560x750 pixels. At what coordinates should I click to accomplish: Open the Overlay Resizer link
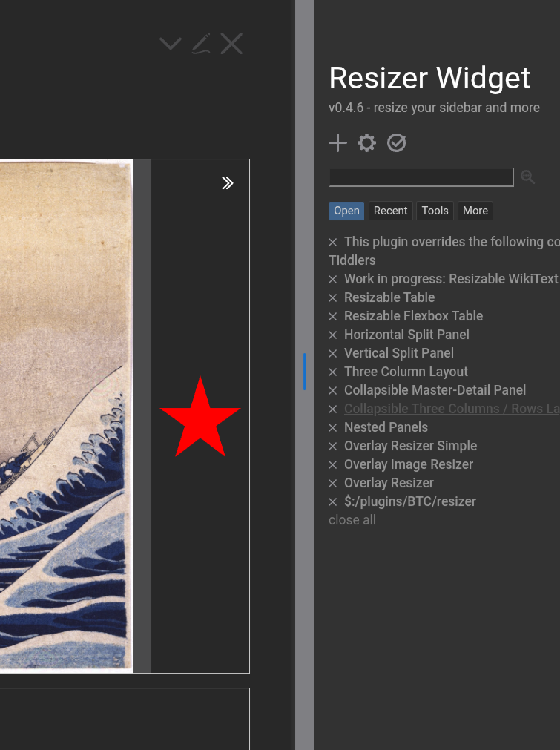coord(389,483)
